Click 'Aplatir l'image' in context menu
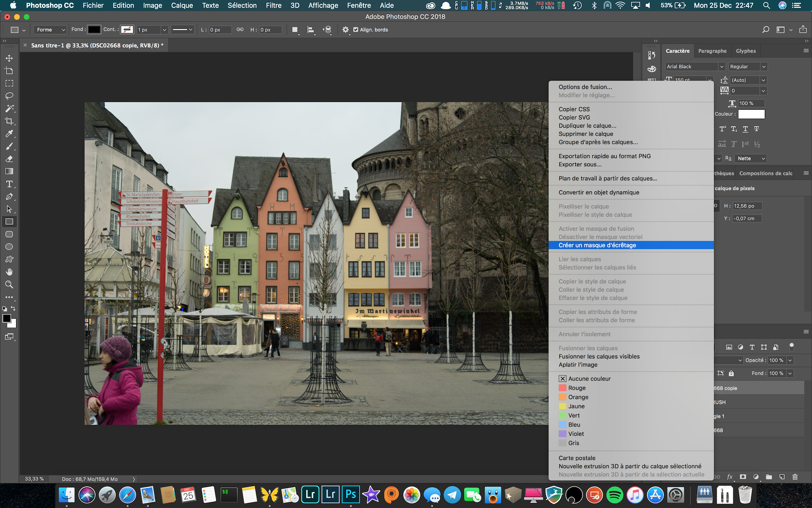 click(x=578, y=365)
